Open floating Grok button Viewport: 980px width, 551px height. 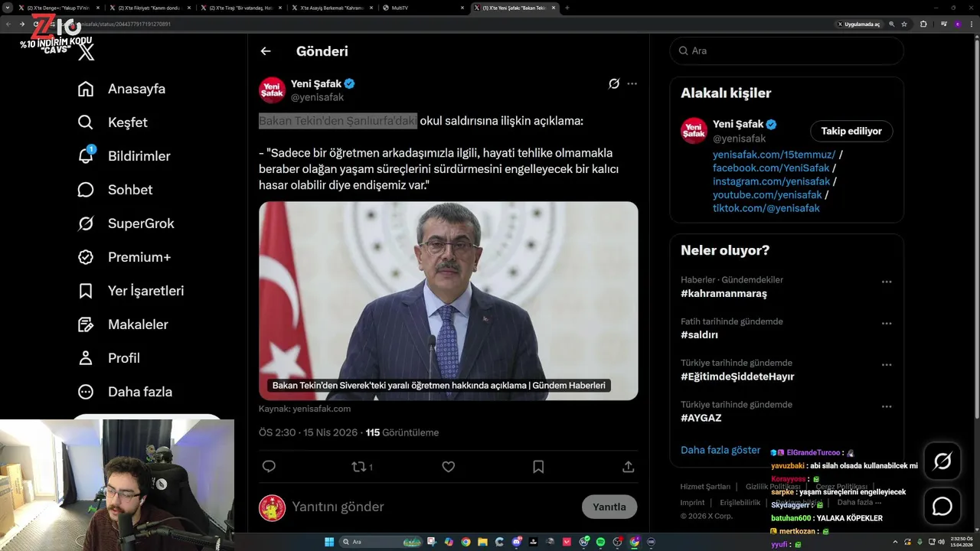pyautogui.click(x=942, y=461)
